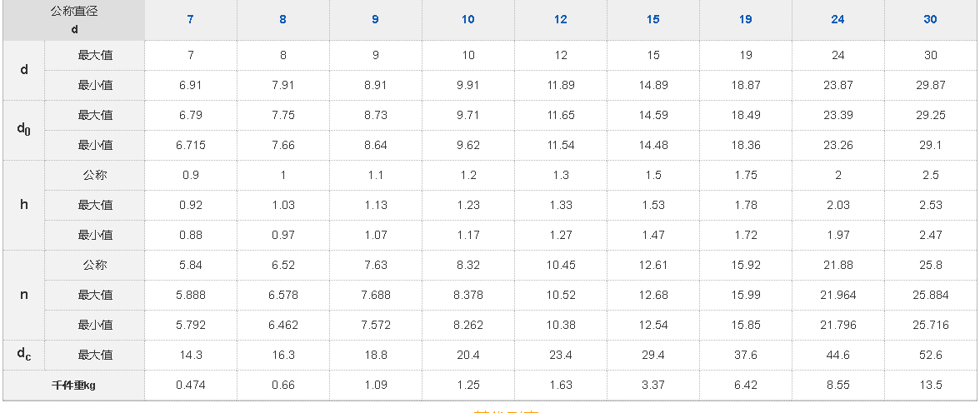Open the blue header link 24
The height and width of the screenshot is (413, 980).
pos(838,19)
